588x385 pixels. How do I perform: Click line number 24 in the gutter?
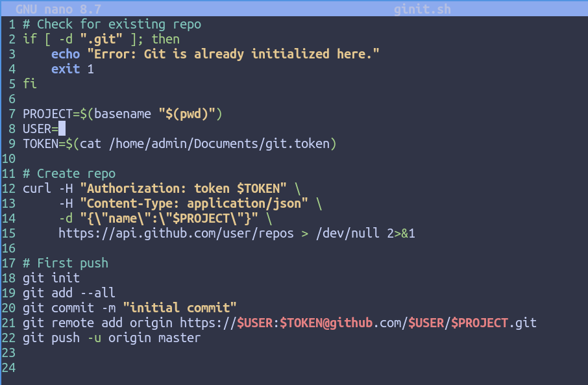click(x=8, y=367)
